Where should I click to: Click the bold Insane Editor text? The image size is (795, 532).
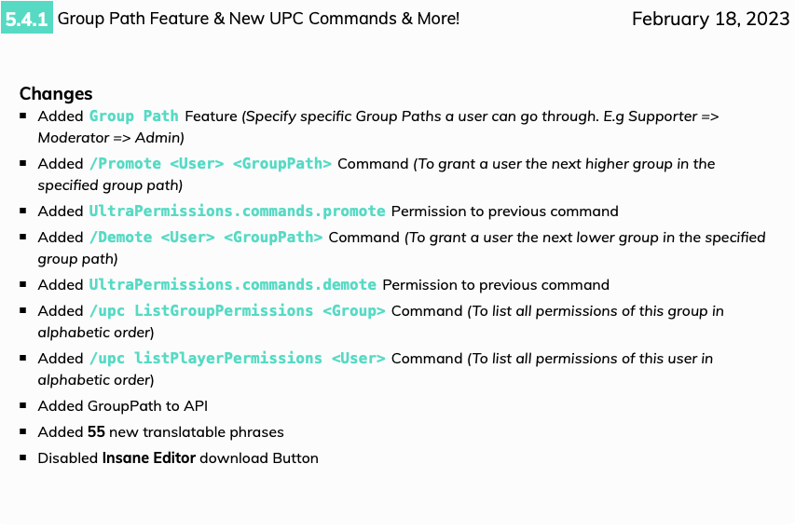tap(149, 458)
